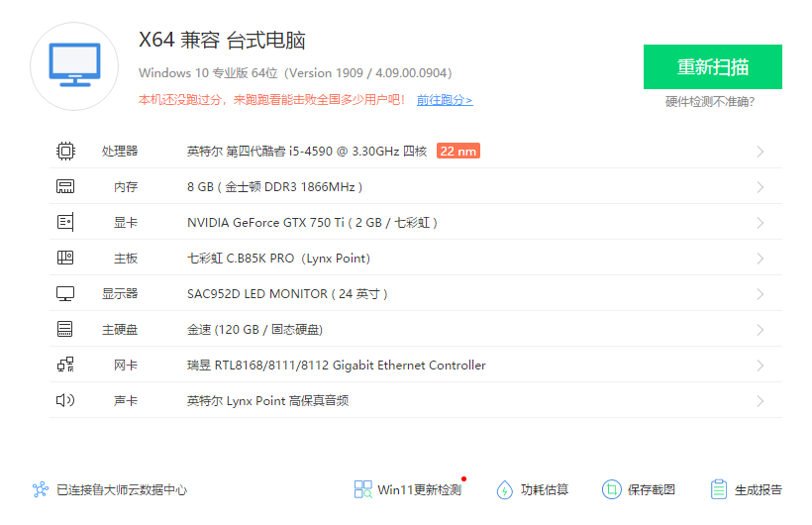This screenshot has width=812, height=525.
Task: Click the main hard disk icon
Action: (65, 329)
